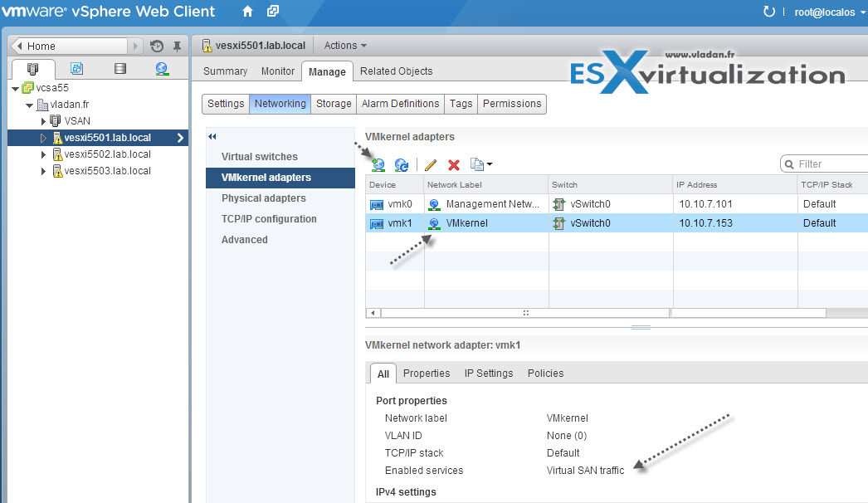Select host vesxi5502.lab.local in the tree
The width and height of the screenshot is (868, 503).
pos(107,154)
